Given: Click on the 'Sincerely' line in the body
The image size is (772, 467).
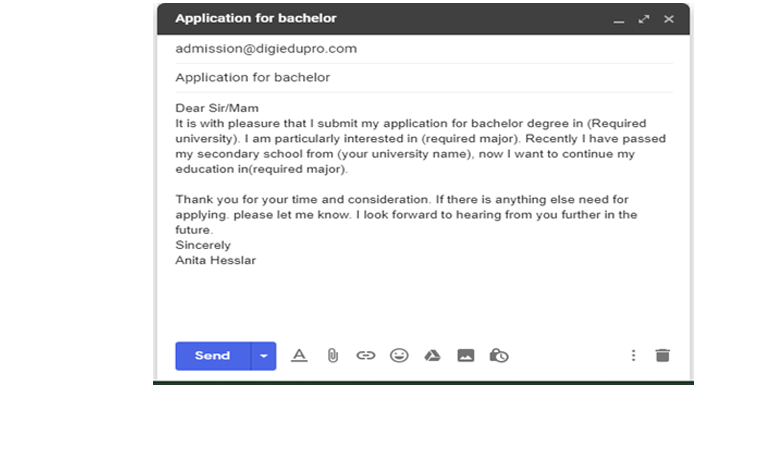Looking at the screenshot, I should point(203,245).
